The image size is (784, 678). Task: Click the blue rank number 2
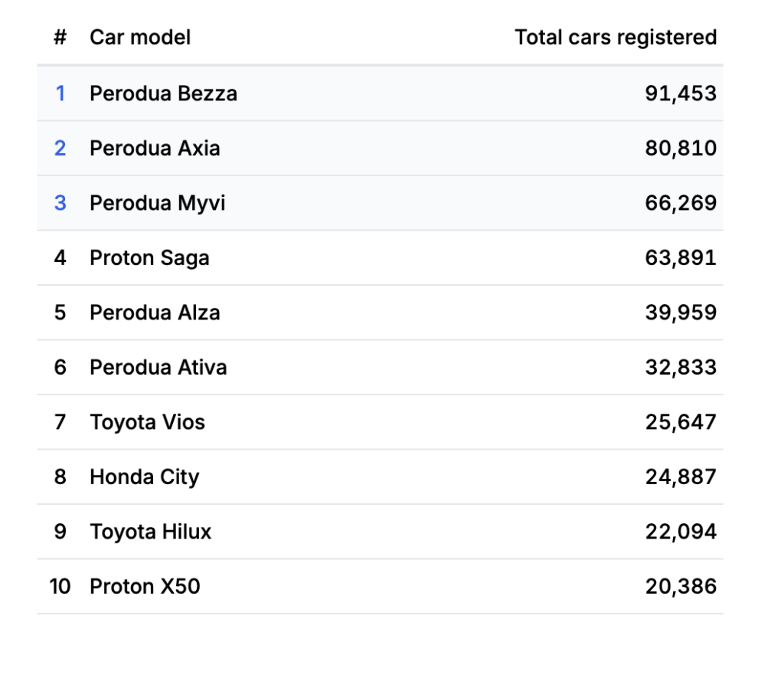pos(60,148)
